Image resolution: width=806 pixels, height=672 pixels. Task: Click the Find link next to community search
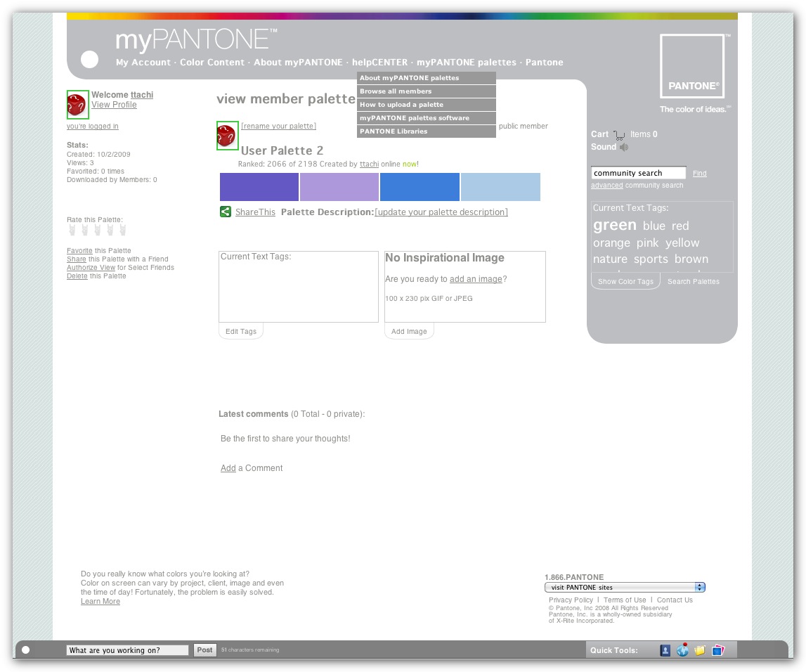700,174
